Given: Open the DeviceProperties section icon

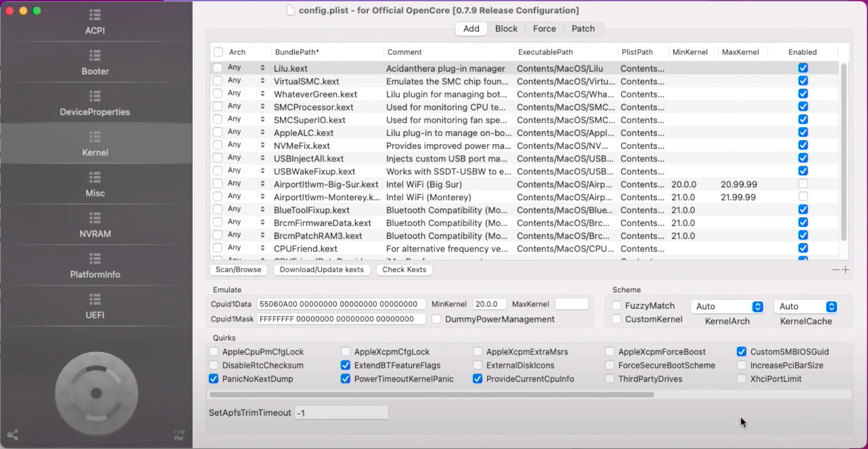Looking at the screenshot, I should [x=95, y=96].
